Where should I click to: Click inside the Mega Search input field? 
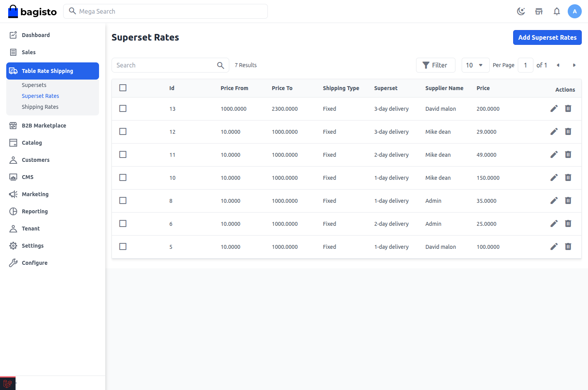click(165, 11)
